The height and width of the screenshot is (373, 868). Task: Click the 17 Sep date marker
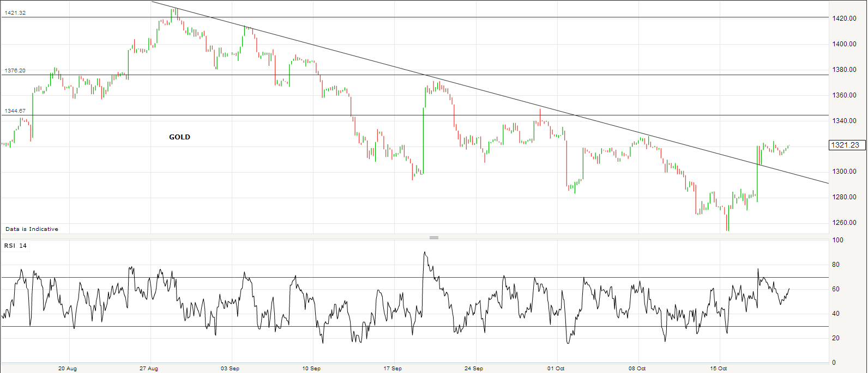[393, 369]
